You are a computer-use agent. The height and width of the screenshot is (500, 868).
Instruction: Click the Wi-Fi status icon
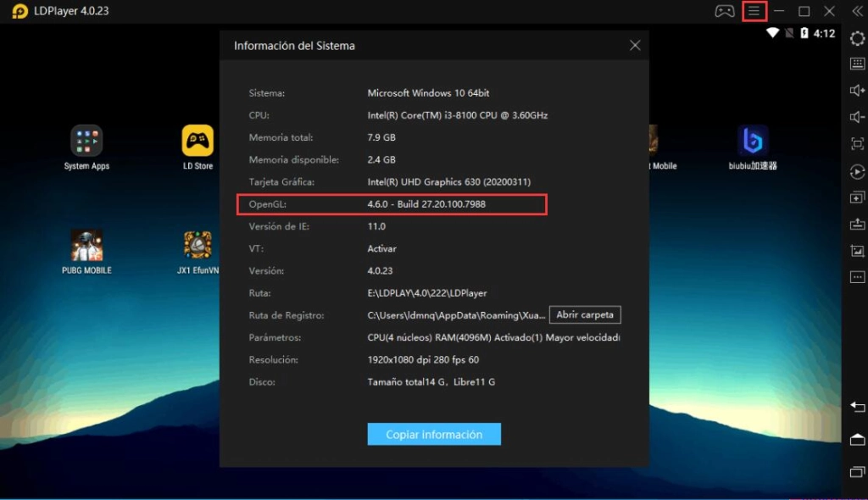772,33
